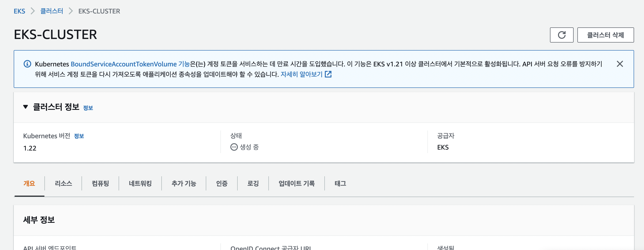
Task: Click the 세부 정보 section heading
Action: click(39, 220)
